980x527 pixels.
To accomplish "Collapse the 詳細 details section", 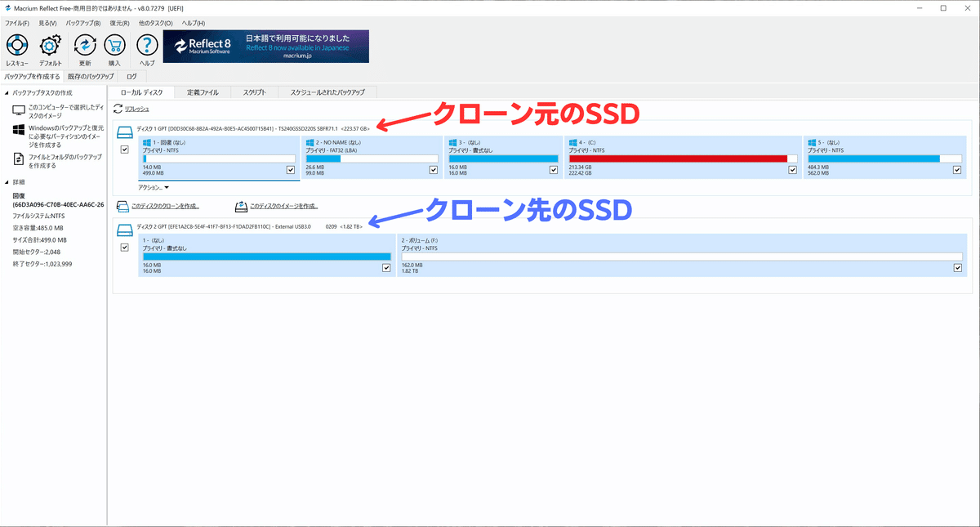I will (7, 182).
